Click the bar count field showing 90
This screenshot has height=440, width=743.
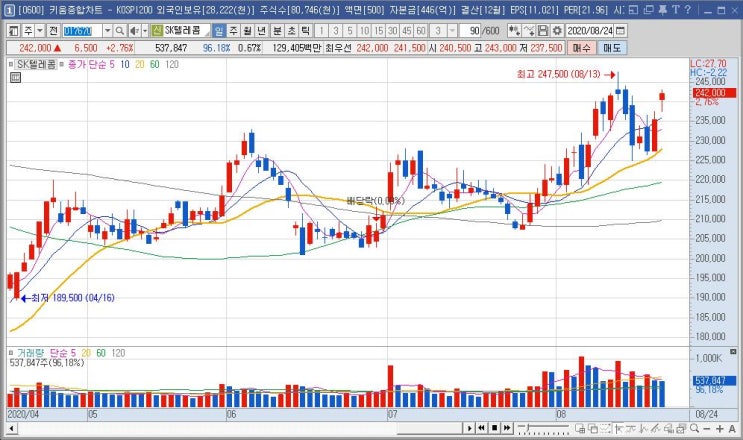pos(471,31)
